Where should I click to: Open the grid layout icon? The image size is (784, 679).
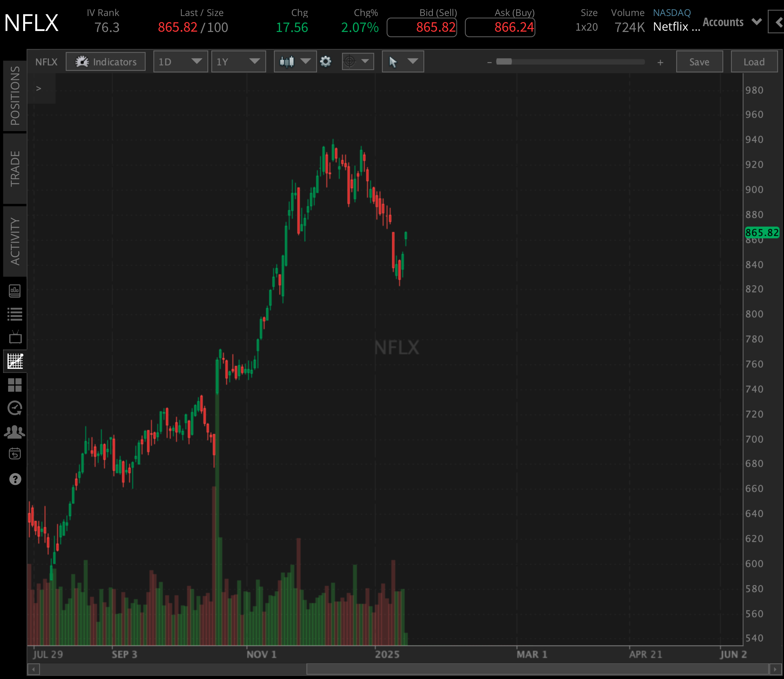[15, 385]
